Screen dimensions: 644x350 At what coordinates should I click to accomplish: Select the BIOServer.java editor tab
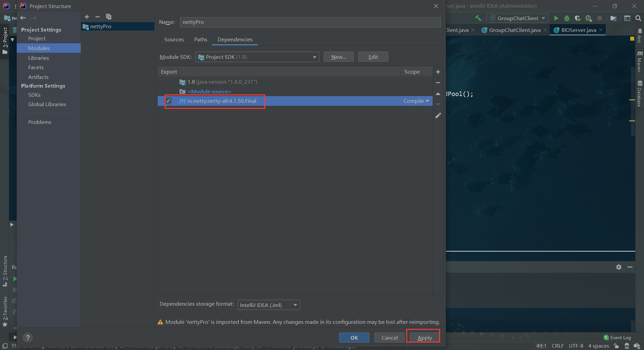pos(579,30)
